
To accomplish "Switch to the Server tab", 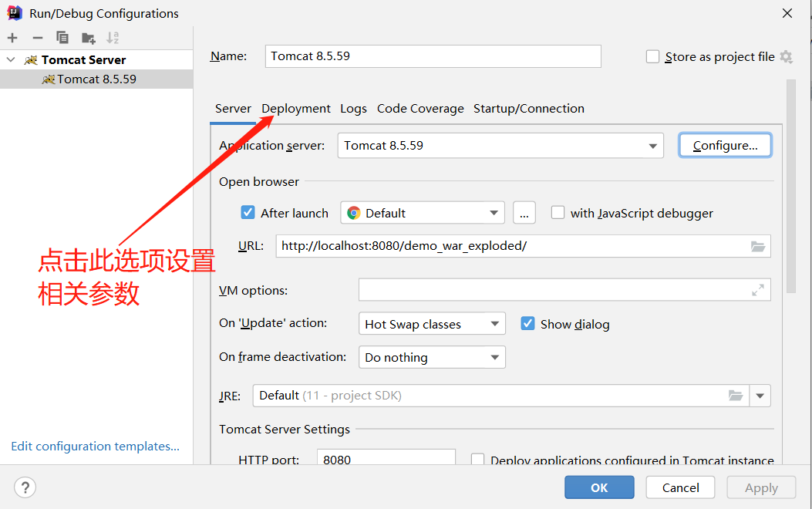I will (x=233, y=109).
